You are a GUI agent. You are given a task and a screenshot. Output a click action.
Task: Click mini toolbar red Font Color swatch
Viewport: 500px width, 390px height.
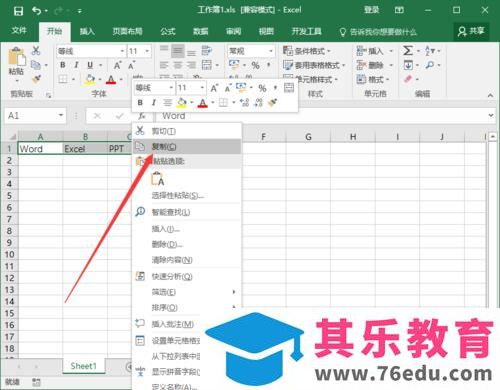[x=202, y=103]
